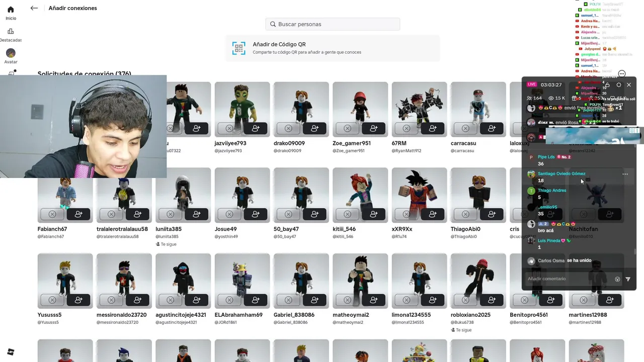Decline martines12988's connection request
This screenshot has width=644, height=362.
(584, 300)
